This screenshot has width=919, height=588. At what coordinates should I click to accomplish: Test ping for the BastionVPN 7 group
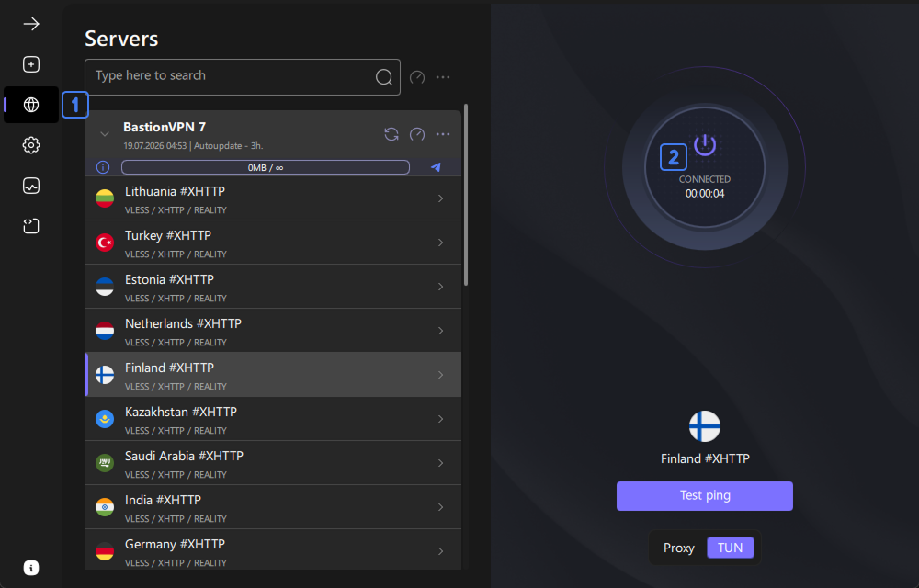(417, 134)
